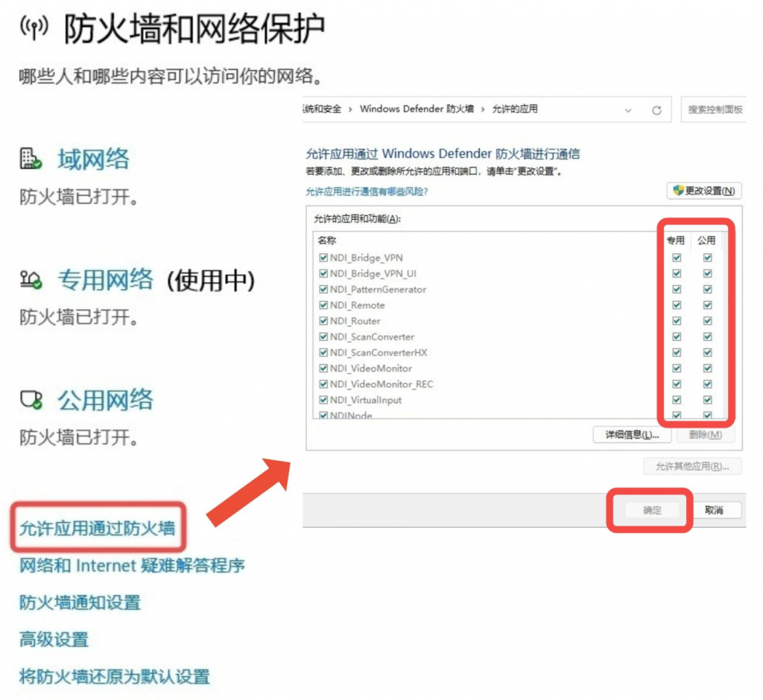763x700 pixels.
Task: Open 高级设置 link
Action: click(54, 639)
